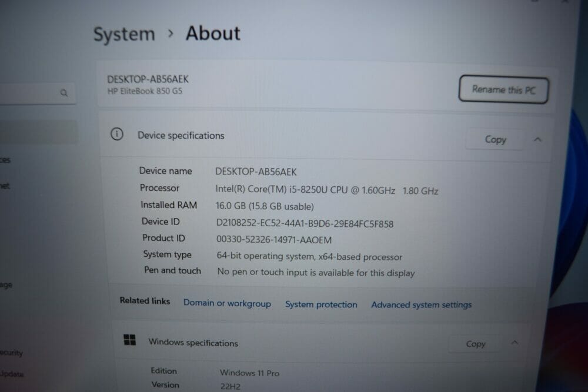Click the 22H2 version value
Screen dimensions: 588x392
point(230,386)
